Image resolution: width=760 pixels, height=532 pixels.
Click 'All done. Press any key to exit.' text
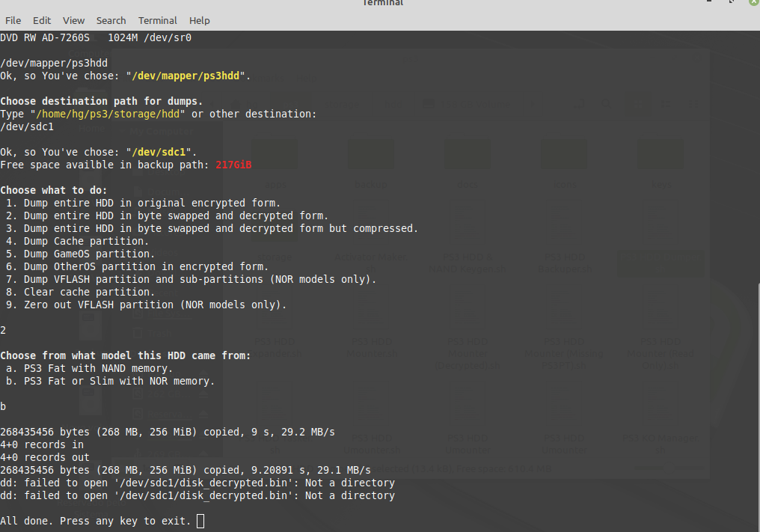tap(96, 521)
